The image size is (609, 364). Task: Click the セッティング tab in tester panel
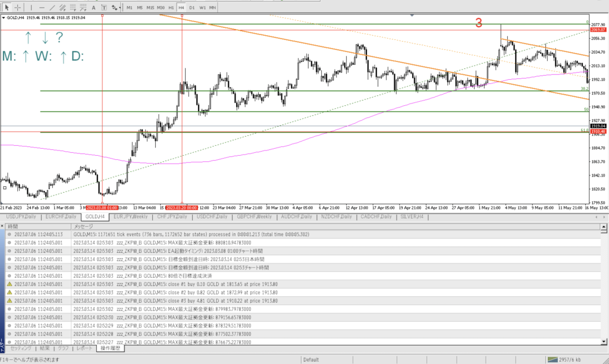coord(21,348)
